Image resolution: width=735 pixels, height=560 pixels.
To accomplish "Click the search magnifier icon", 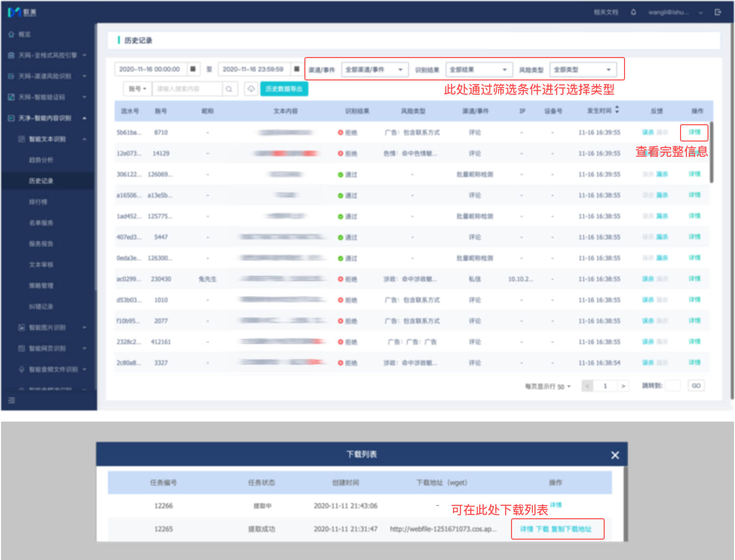I will tap(229, 89).
